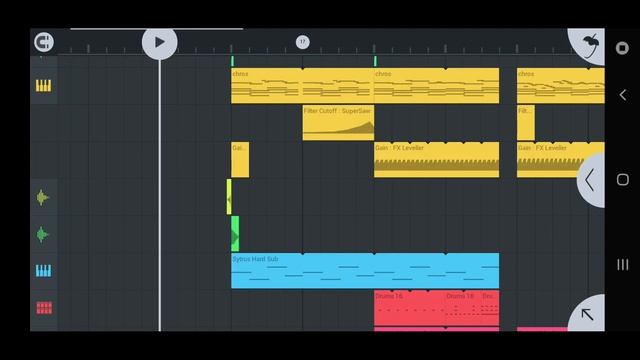Select the second Drums 16 clip
The width and height of the screenshot is (640, 360).
pyautogui.click(x=463, y=308)
